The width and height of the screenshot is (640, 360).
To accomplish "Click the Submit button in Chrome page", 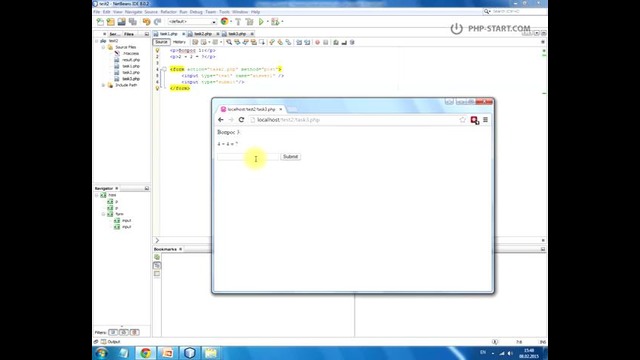I will tap(291, 157).
